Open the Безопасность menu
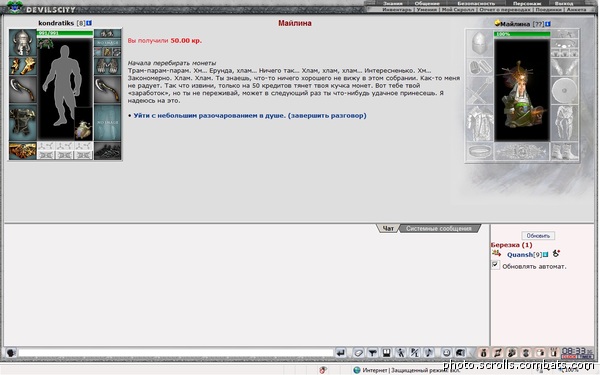The width and height of the screenshot is (600, 375). 476,3
